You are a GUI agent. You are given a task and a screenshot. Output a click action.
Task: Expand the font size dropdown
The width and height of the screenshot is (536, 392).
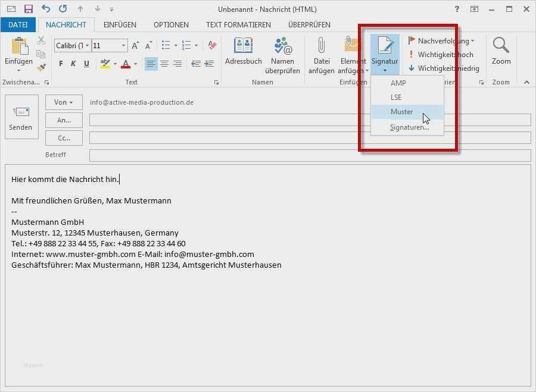pos(123,45)
